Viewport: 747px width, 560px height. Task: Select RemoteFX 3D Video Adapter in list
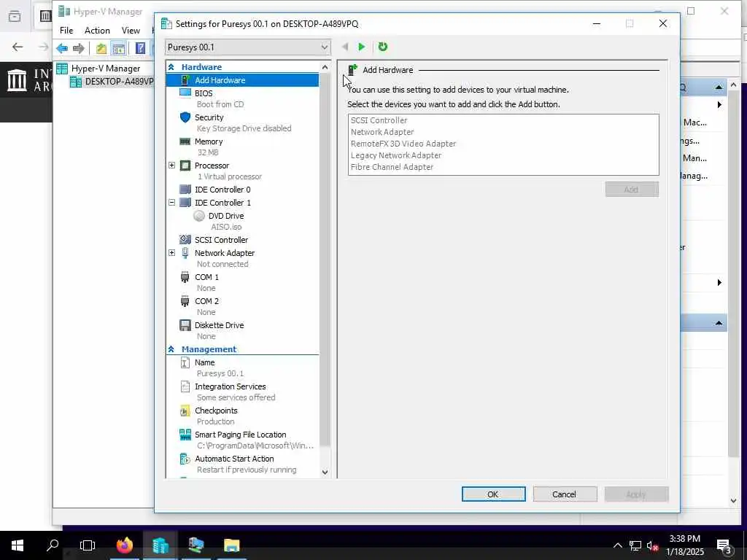pos(403,144)
